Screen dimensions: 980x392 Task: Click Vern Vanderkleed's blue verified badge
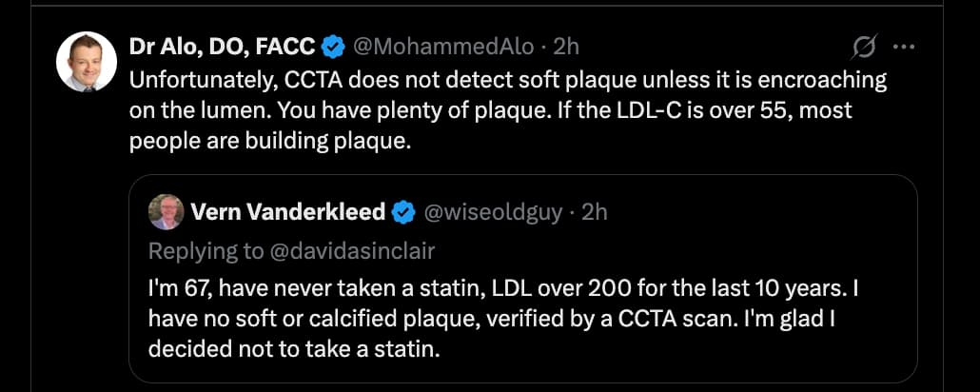[403, 211]
